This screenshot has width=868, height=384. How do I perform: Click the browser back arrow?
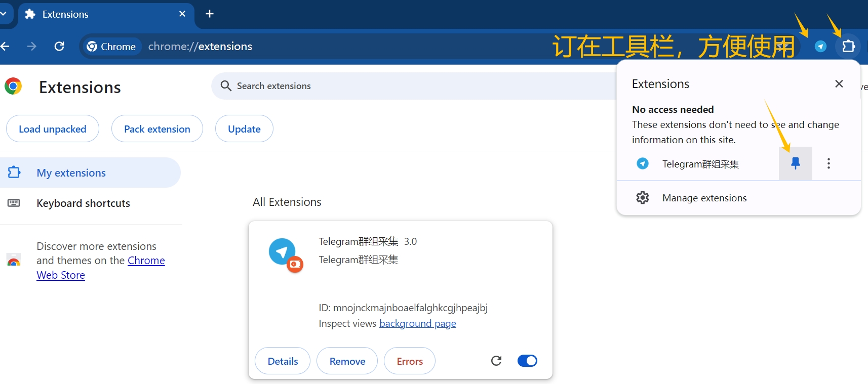[5, 47]
